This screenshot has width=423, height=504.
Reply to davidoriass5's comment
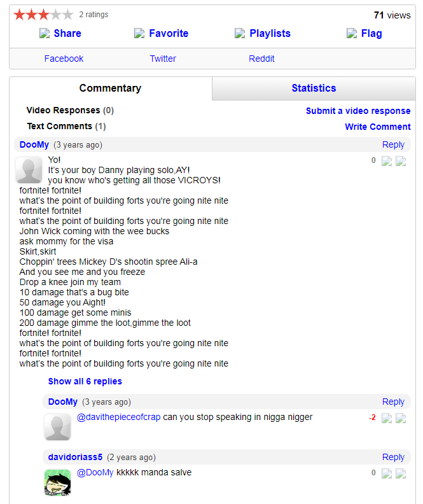[393, 457]
